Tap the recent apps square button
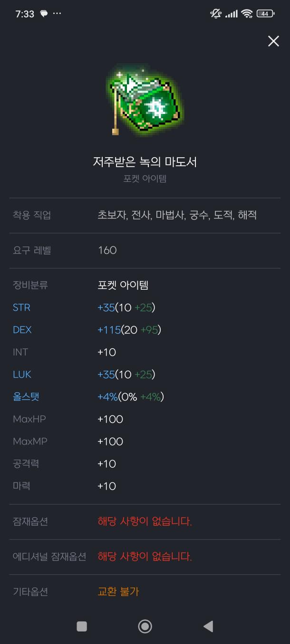 (x=81, y=626)
